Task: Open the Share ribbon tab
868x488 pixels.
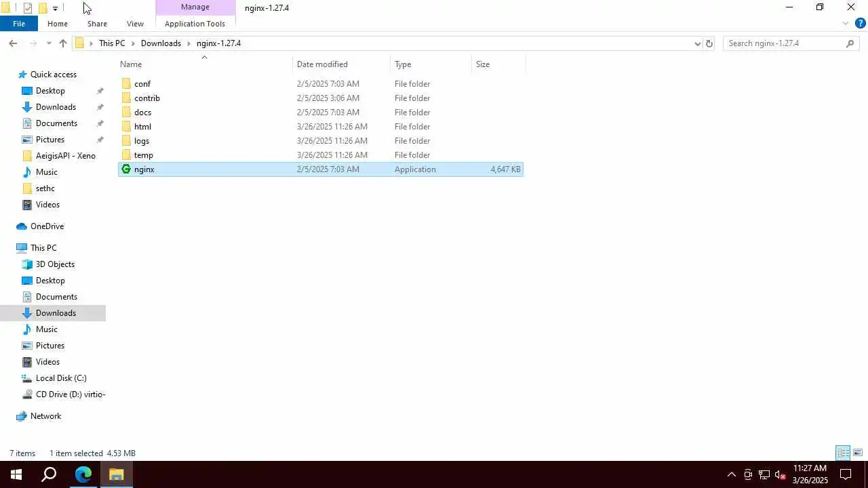Action: (97, 24)
